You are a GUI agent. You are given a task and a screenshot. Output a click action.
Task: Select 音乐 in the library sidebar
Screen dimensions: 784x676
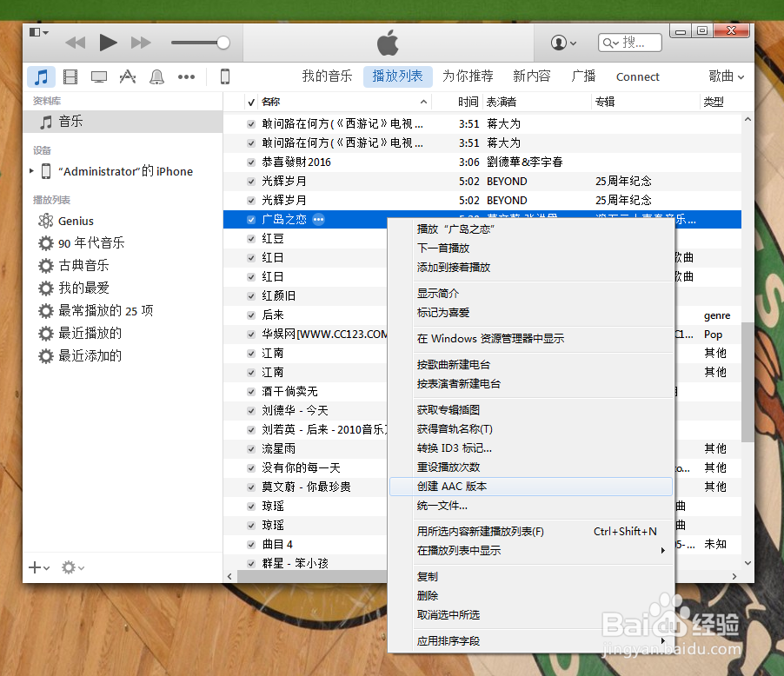123,122
